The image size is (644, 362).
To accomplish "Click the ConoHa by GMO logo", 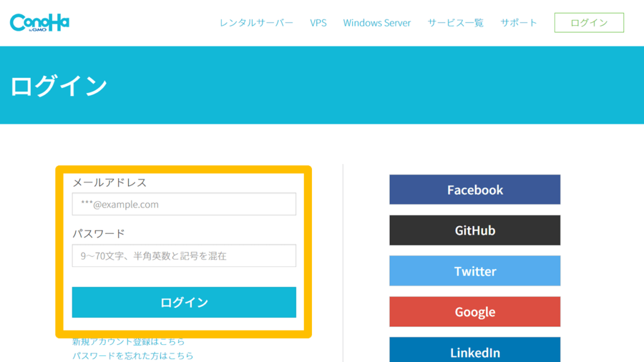I will pyautogui.click(x=40, y=23).
